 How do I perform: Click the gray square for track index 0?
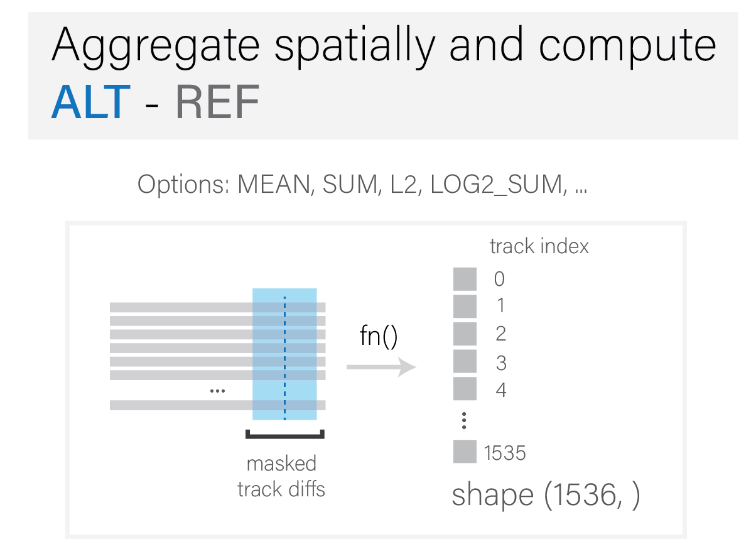(465, 279)
